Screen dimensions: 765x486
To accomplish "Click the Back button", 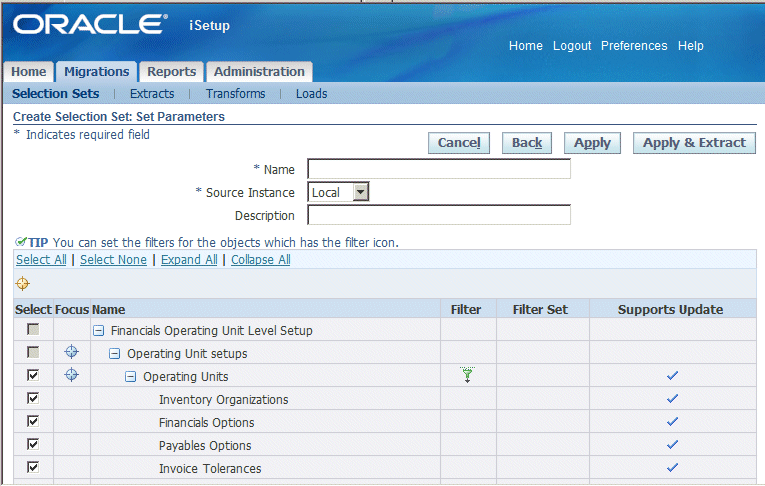I will (527, 143).
